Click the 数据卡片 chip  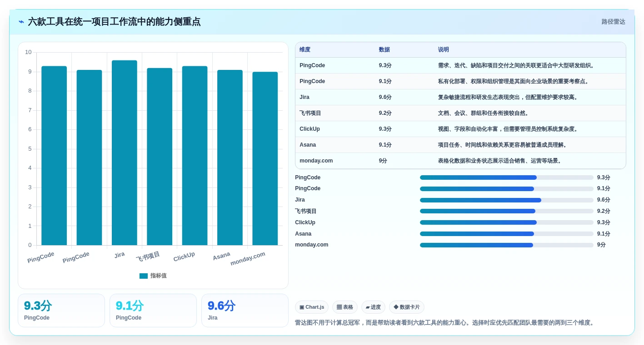coord(407,307)
